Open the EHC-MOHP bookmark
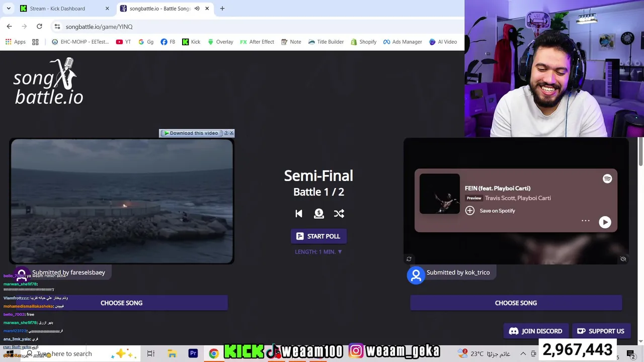644x362 pixels. 80,42
